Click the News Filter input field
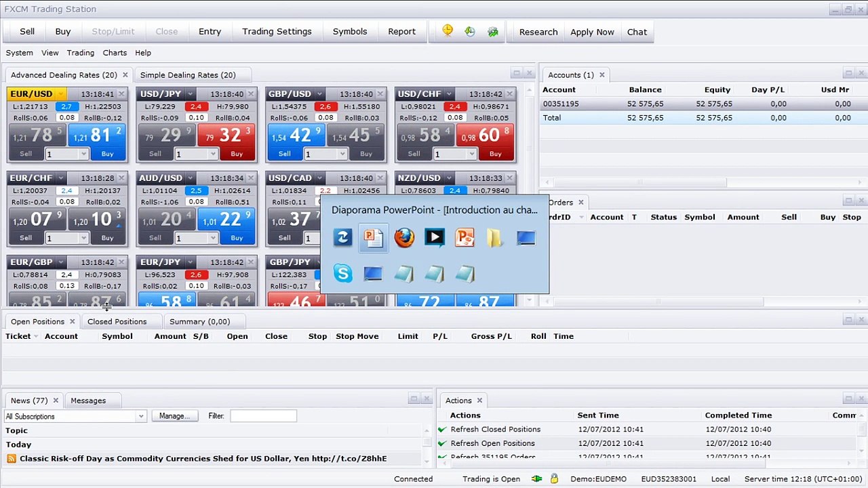Screen dimensions: 868x488 (263, 416)
